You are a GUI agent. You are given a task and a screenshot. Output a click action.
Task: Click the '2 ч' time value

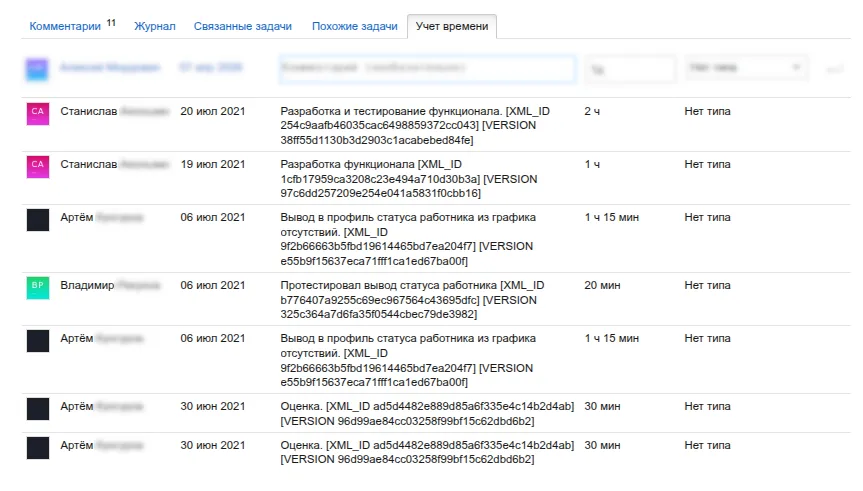[x=593, y=111]
